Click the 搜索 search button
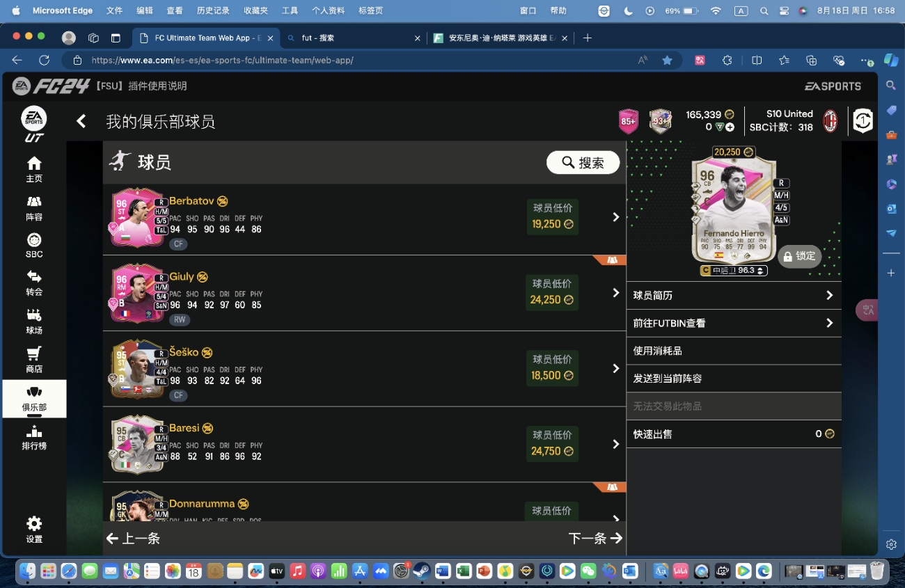This screenshot has width=905, height=588. point(583,162)
